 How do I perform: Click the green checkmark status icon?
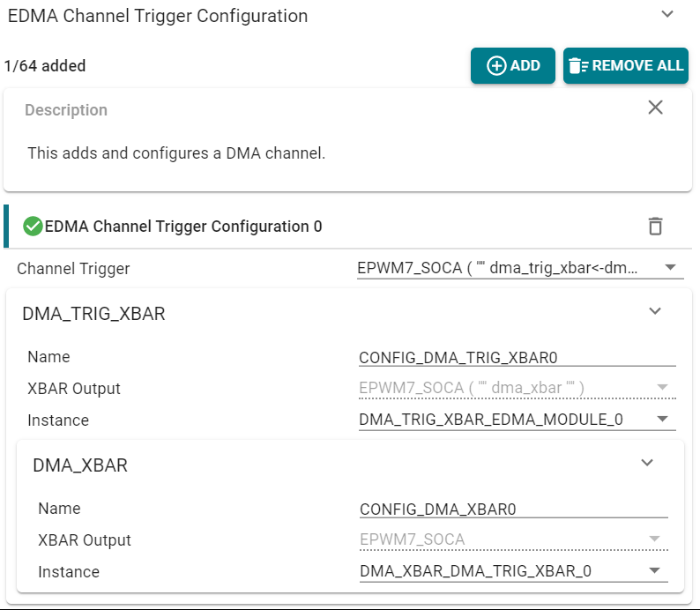(33, 227)
